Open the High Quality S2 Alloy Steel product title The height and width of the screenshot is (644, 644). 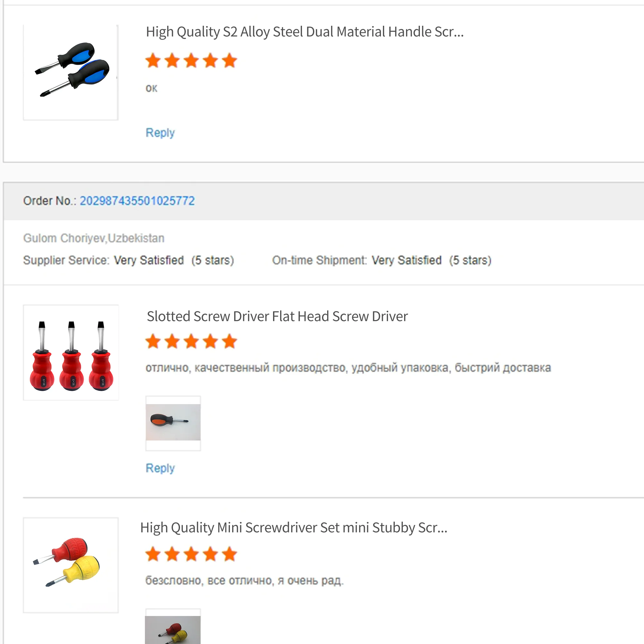tap(304, 32)
